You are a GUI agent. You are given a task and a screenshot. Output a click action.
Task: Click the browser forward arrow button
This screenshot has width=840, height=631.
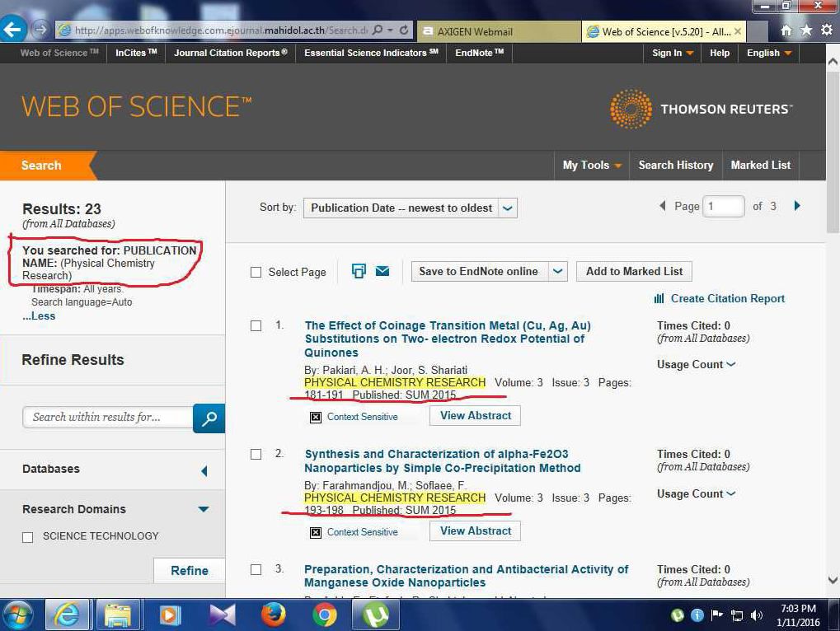(x=40, y=30)
